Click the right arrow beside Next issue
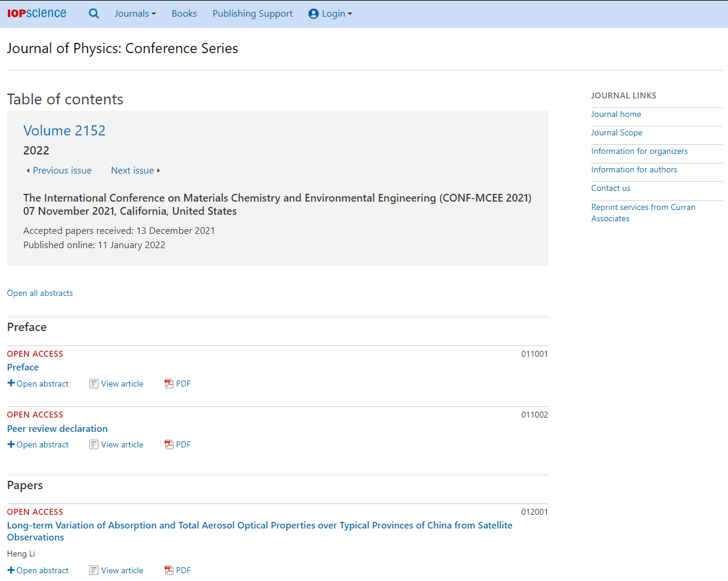 (159, 171)
